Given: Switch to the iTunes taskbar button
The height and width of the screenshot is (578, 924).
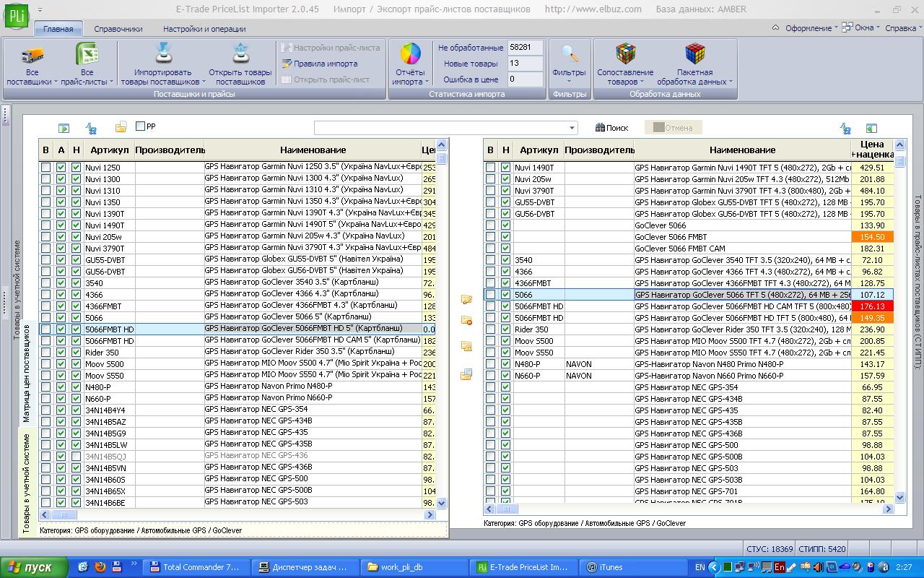Looking at the screenshot, I should click(635, 567).
